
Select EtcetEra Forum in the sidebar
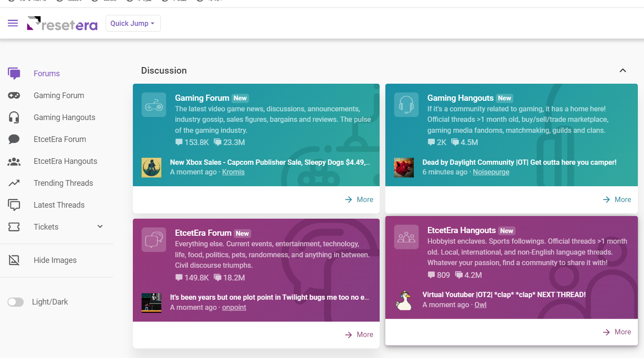point(60,139)
